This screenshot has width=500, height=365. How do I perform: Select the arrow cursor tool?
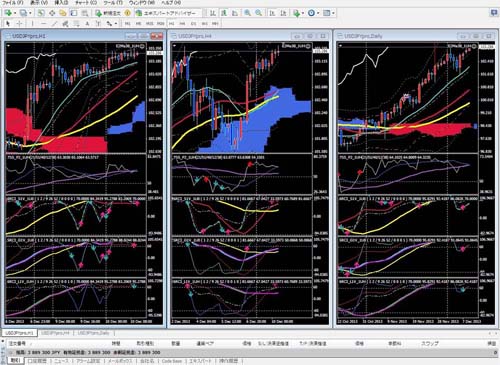coord(8,24)
